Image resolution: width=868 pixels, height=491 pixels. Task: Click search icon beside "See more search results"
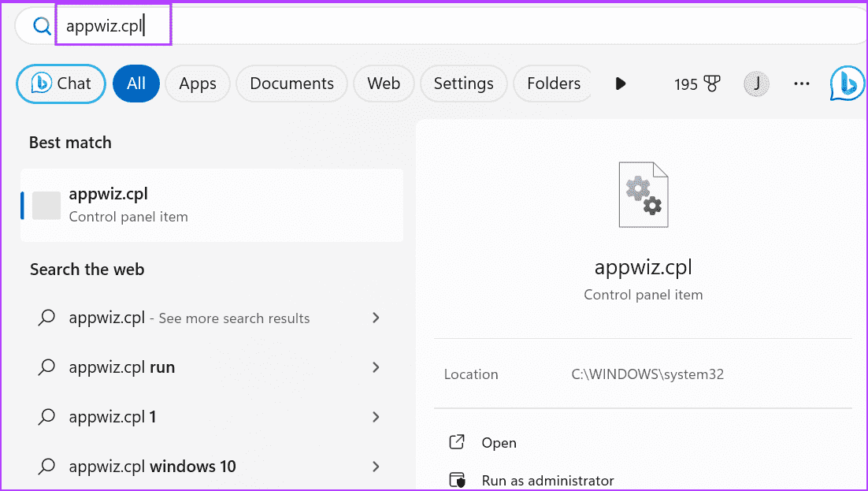pyautogui.click(x=46, y=318)
